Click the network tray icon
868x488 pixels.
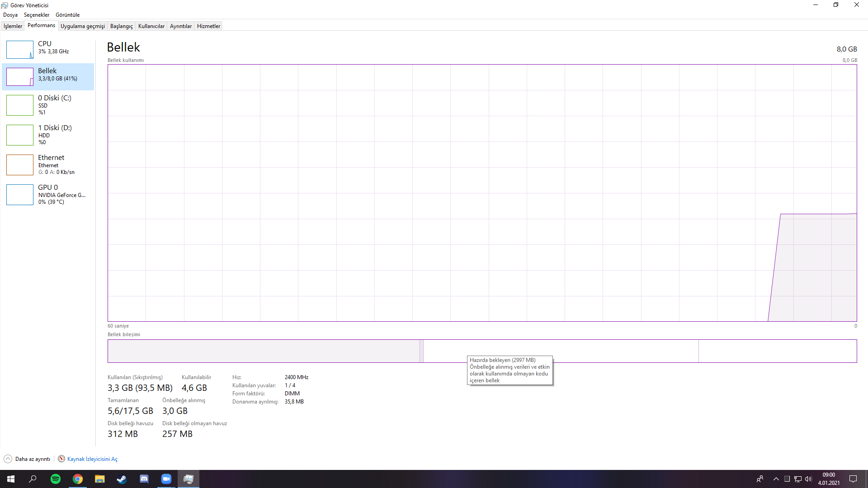click(x=798, y=479)
